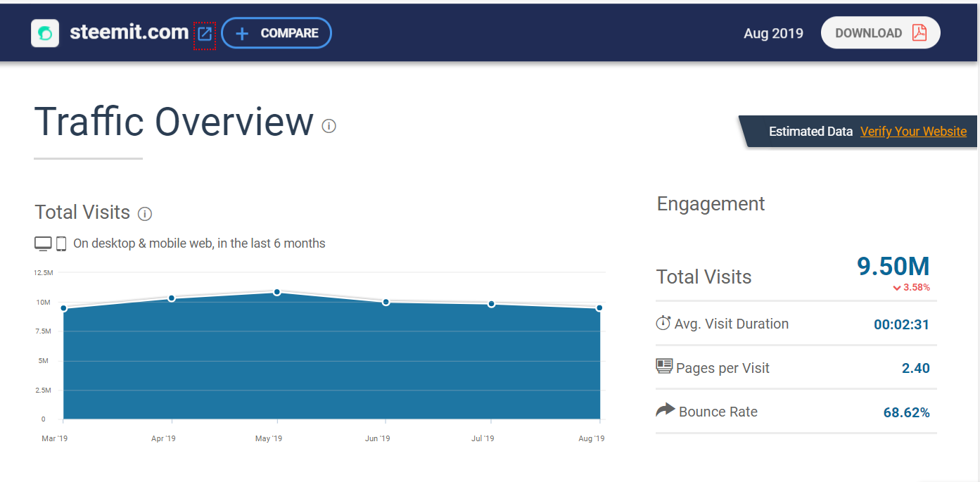Image resolution: width=980 pixels, height=482 pixels.
Task: Click the 7.5M y-axis label
Action: pyautogui.click(x=43, y=331)
